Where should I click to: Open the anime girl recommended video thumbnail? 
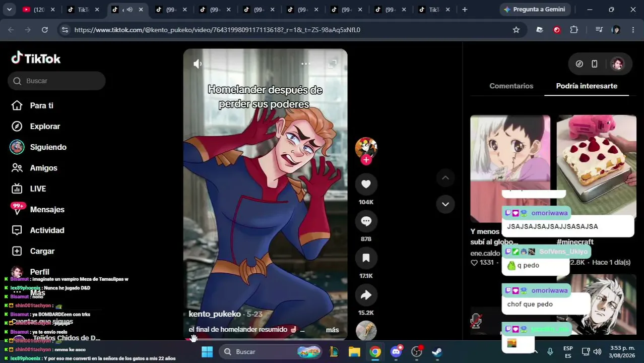pyautogui.click(x=510, y=168)
